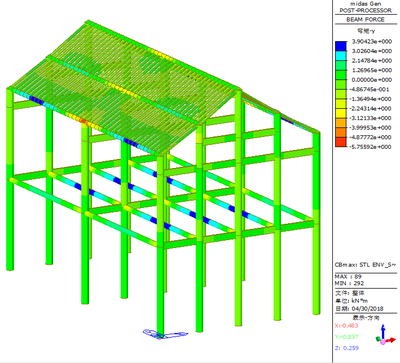
Task: Click the BEAM FORCE title label
Action: [x=365, y=20]
